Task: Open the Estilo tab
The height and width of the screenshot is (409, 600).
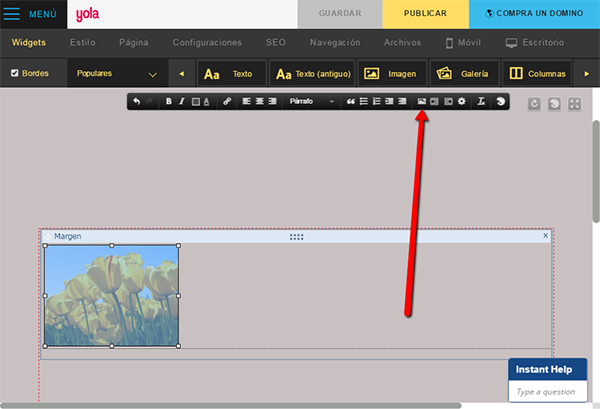Action: click(90, 43)
